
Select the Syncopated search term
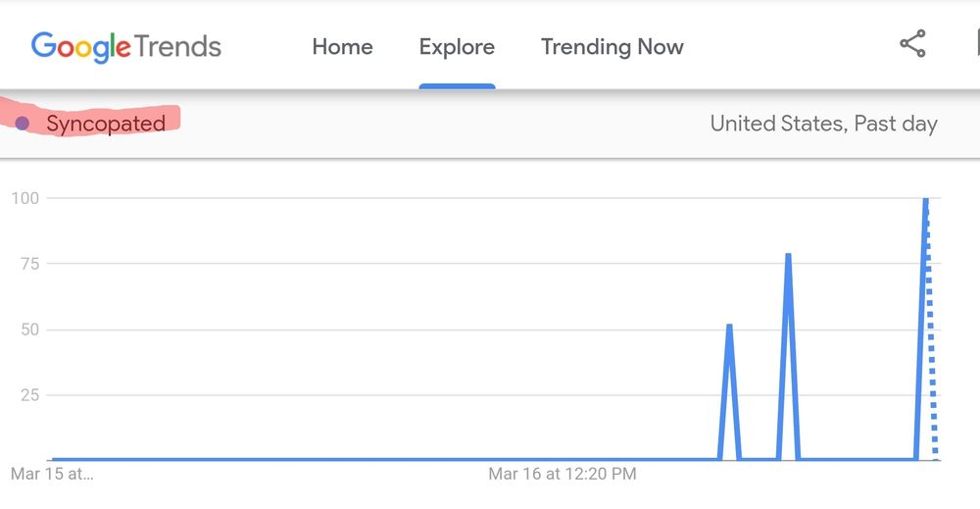[106, 124]
